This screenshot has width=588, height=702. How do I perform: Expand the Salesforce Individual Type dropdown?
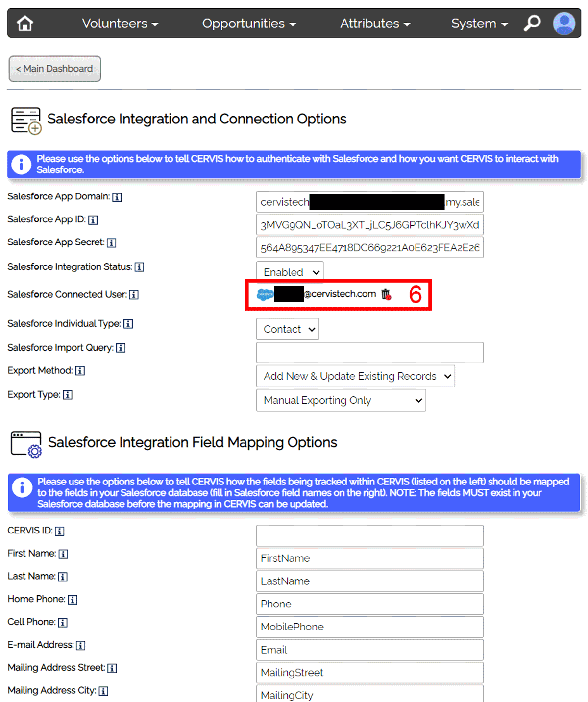288,329
